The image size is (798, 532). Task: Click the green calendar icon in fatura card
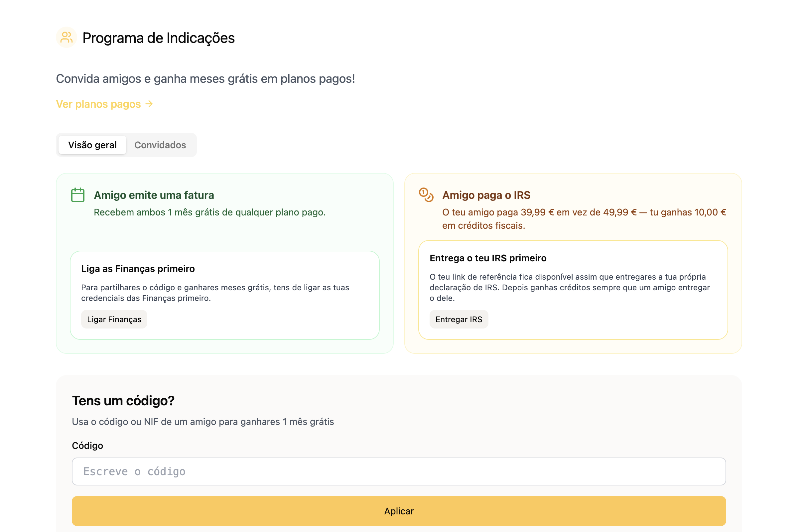(x=78, y=195)
